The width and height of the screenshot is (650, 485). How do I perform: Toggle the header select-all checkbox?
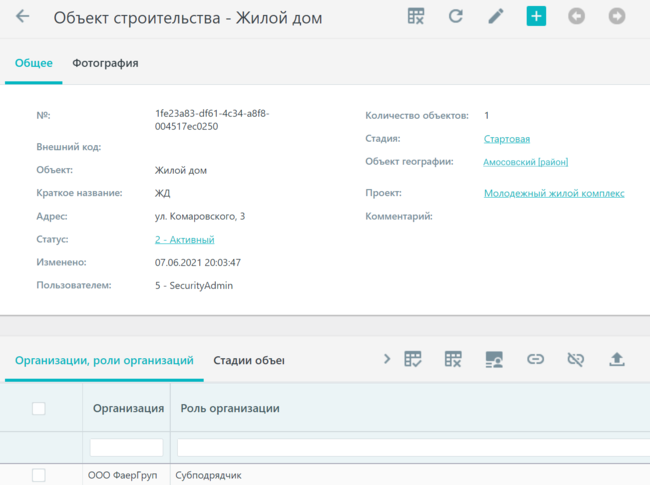pyautogui.click(x=39, y=408)
